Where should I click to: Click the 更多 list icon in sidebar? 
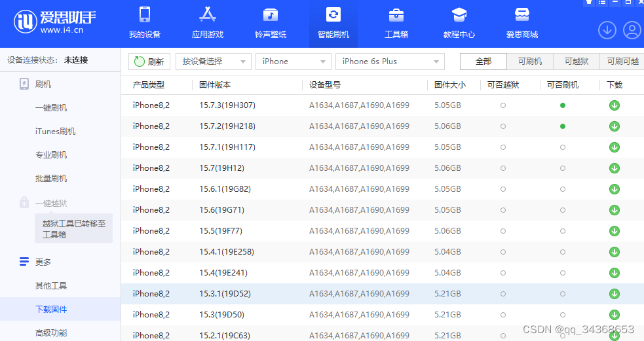(x=24, y=261)
